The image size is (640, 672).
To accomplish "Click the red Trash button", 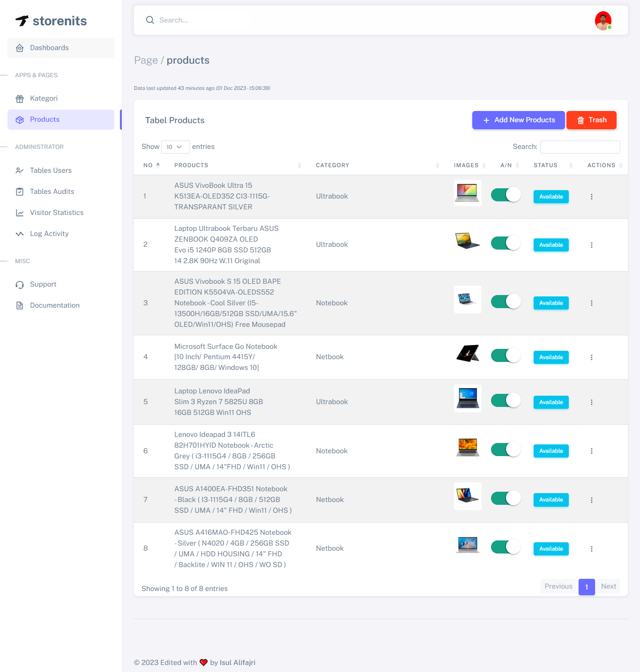I will 591,120.
